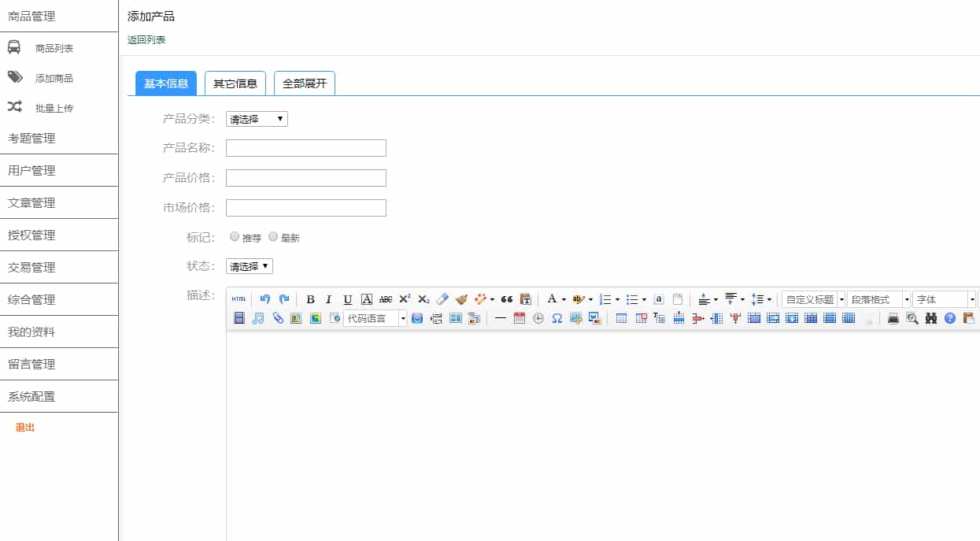Select the format painter brush icon
Viewport: 980px width, 541px height.
(461, 299)
